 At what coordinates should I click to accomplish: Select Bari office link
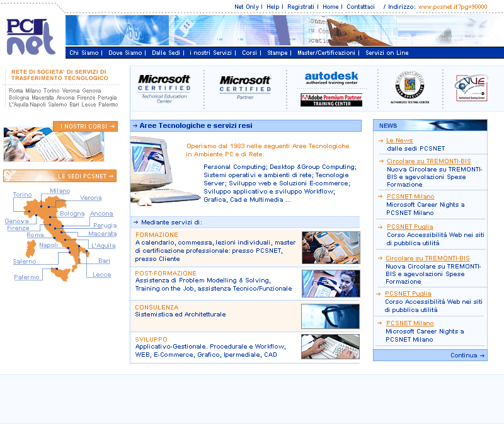pyautogui.click(x=104, y=261)
